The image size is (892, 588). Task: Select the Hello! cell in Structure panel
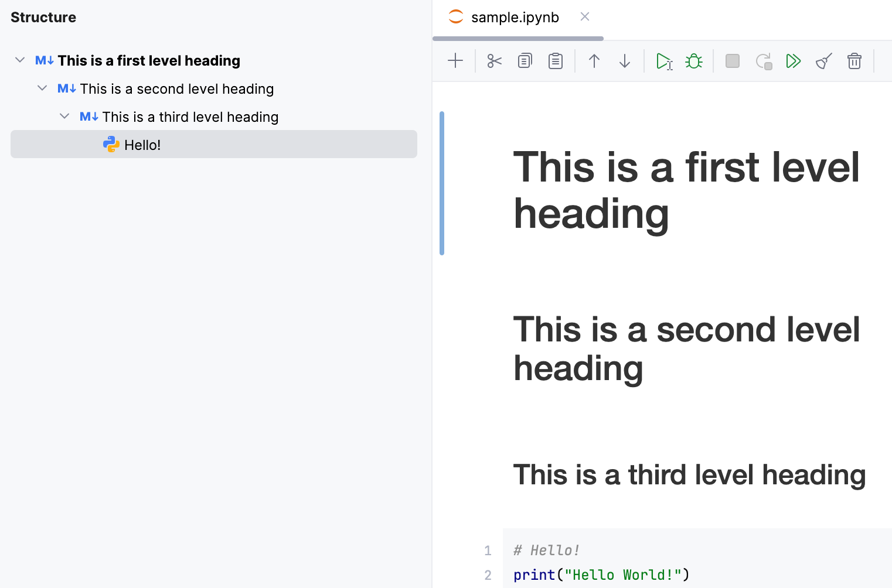coord(142,144)
